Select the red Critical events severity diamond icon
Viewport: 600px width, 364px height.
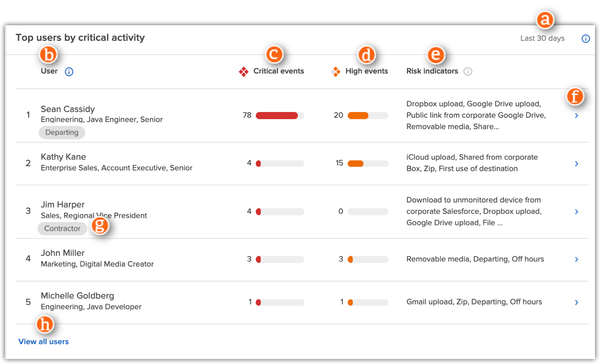pyautogui.click(x=244, y=71)
